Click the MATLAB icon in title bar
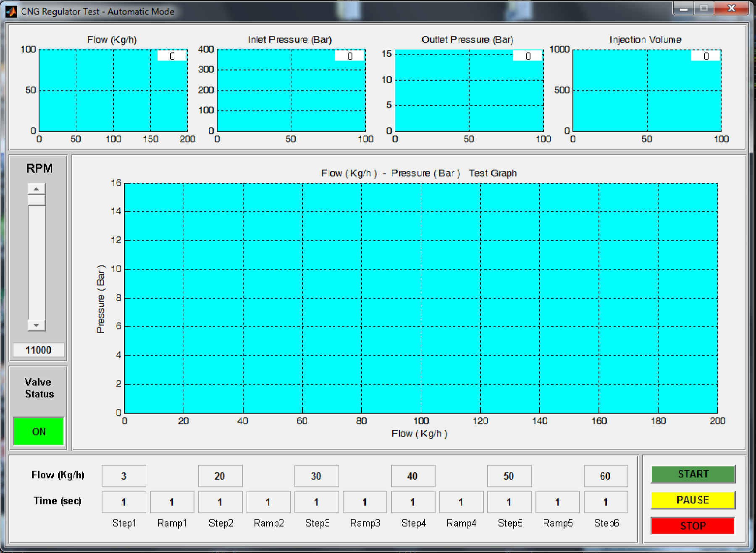756x553 pixels. tap(11, 11)
